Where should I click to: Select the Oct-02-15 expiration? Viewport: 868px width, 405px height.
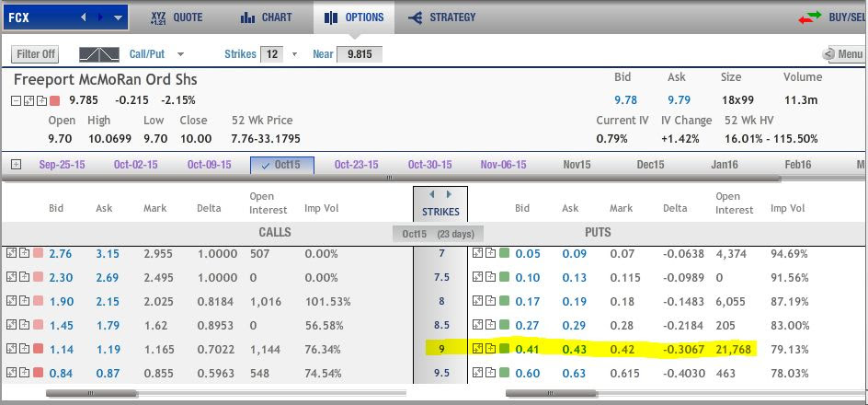click(x=136, y=165)
